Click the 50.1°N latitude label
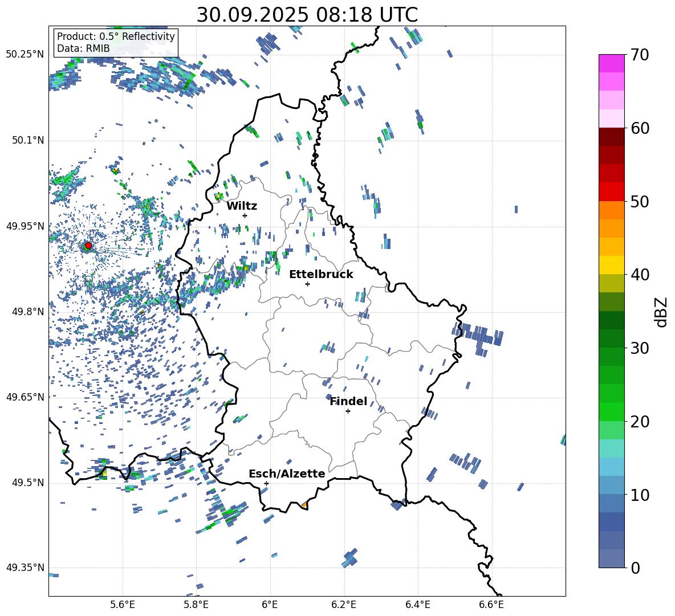 [28, 140]
